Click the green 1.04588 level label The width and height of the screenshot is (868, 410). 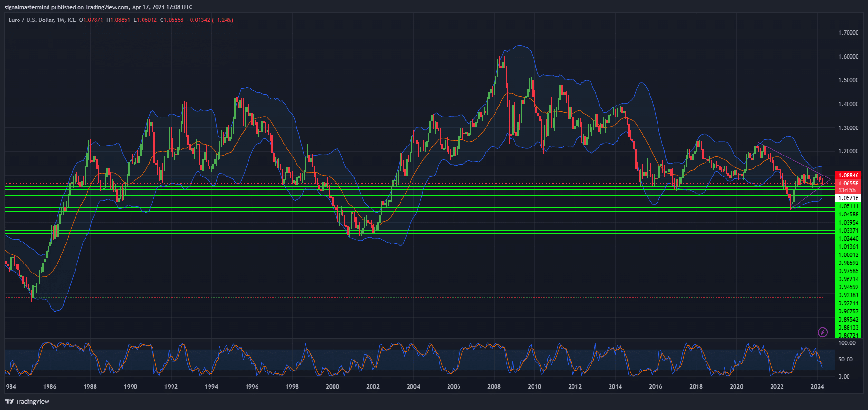(849, 215)
